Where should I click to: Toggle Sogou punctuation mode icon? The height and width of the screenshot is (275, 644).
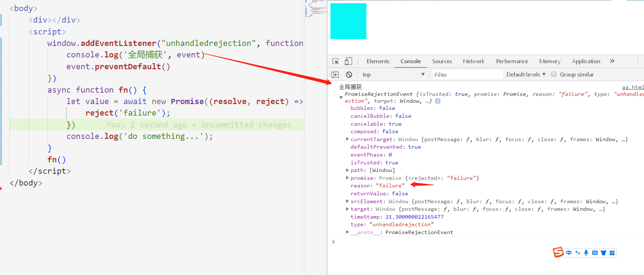click(x=577, y=253)
